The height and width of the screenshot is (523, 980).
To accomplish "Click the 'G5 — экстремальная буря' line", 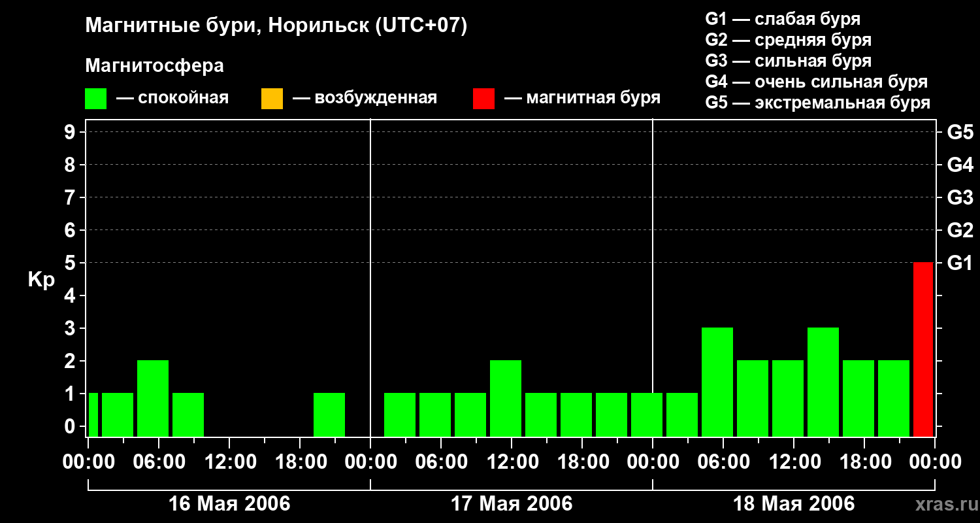I will point(818,103).
